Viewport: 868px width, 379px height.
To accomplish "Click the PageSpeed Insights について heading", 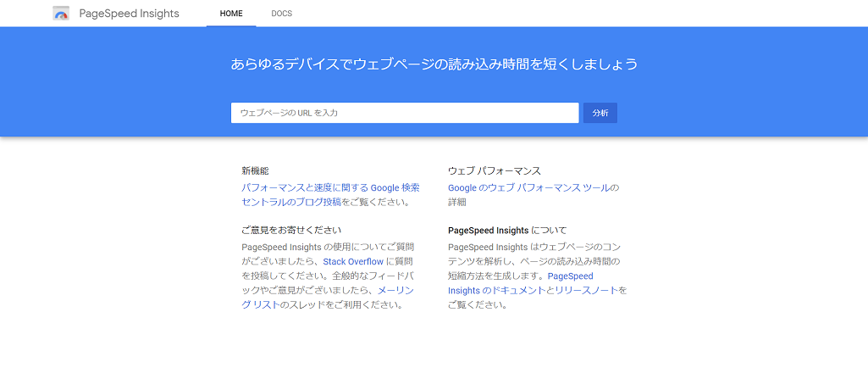I will tap(507, 230).
